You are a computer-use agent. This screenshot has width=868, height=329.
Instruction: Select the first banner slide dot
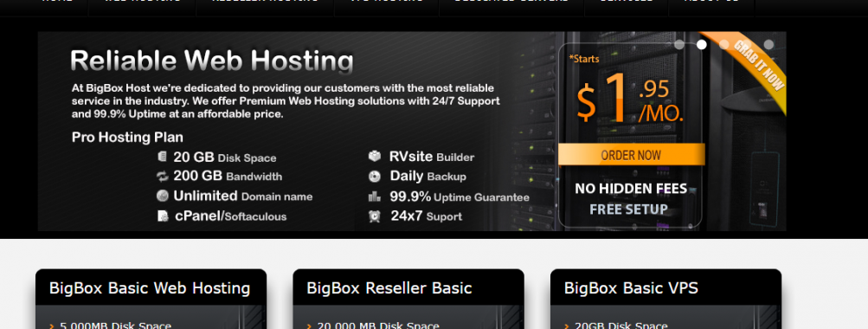coord(679,44)
